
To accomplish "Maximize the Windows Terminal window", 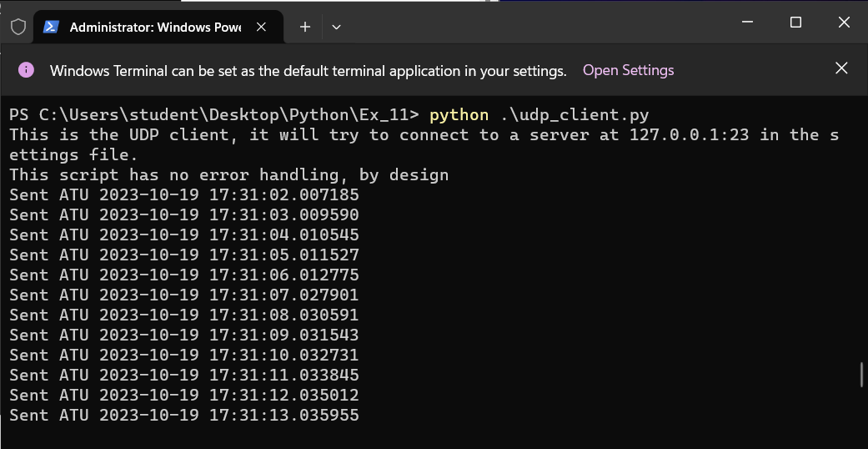I will point(795,23).
